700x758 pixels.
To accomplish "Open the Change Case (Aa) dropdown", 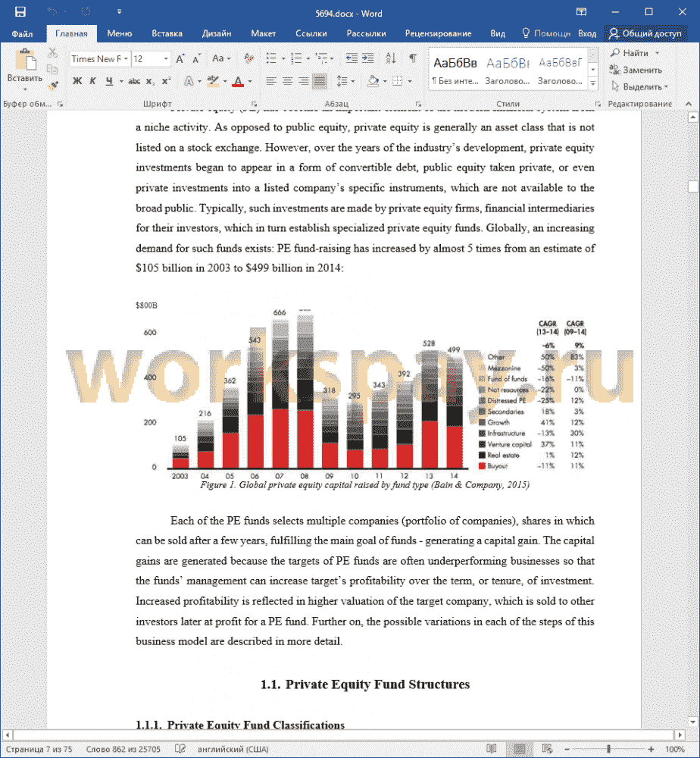I will [x=221, y=59].
